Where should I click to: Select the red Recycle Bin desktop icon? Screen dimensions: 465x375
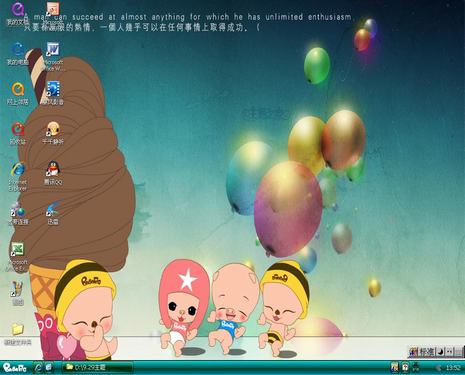click(18, 133)
